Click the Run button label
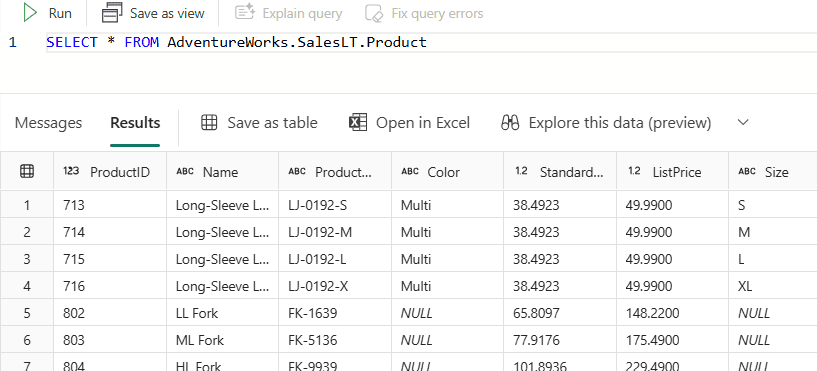Viewport: 817px width, 371px height. [60, 14]
